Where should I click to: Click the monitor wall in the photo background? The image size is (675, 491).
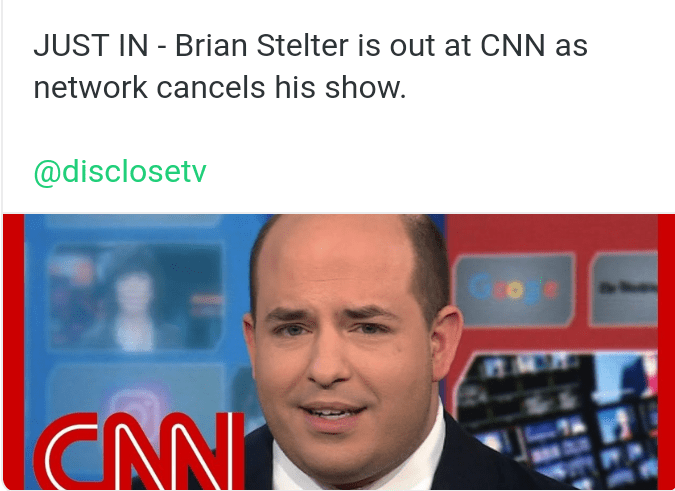pyautogui.click(x=557, y=420)
